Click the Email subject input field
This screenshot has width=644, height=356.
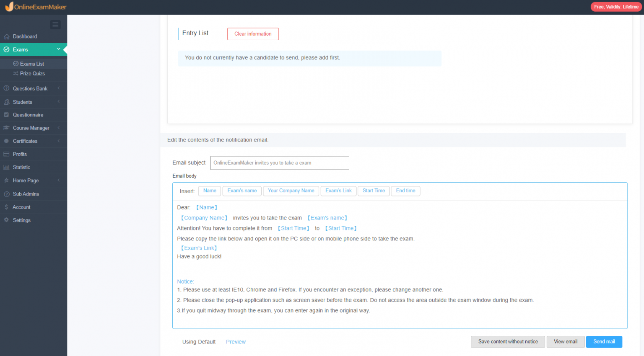tap(279, 163)
